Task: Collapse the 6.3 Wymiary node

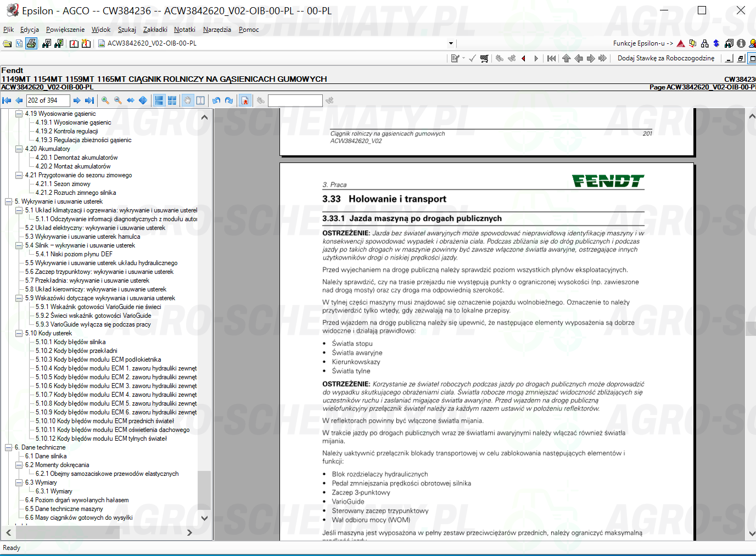Action: click(x=19, y=482)
